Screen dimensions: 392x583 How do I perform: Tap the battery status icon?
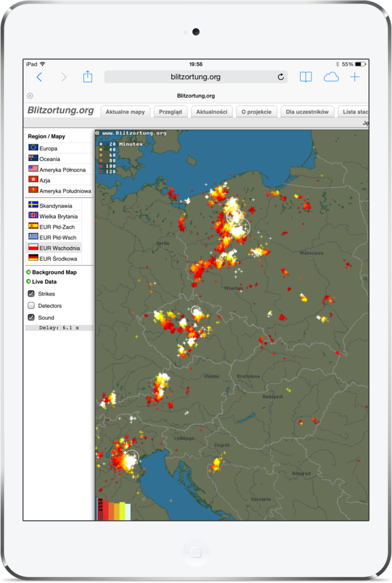pyautogui.click(x=360, y=64)
